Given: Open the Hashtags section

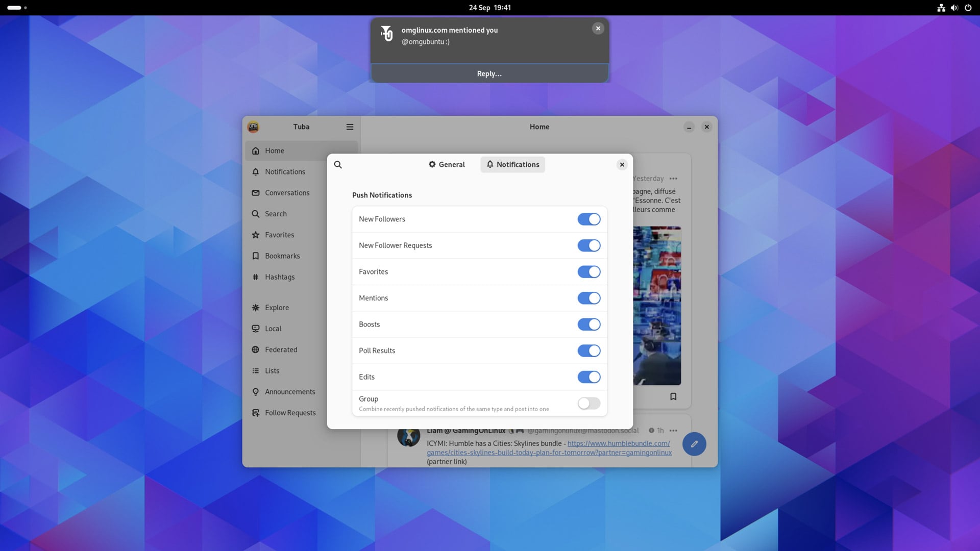Looking at the screenshot, I should (x=280, y=277).
